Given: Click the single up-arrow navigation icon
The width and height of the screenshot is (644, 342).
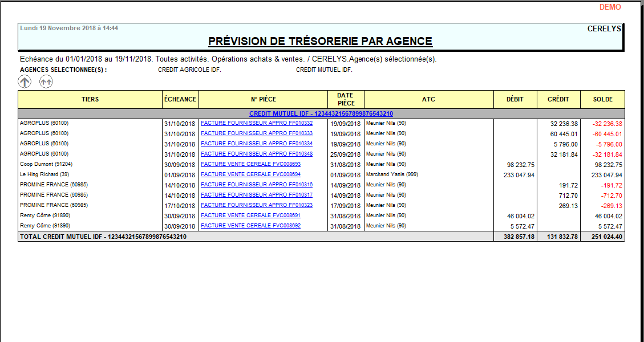Looking at the screenshot, I should point(24,82).
